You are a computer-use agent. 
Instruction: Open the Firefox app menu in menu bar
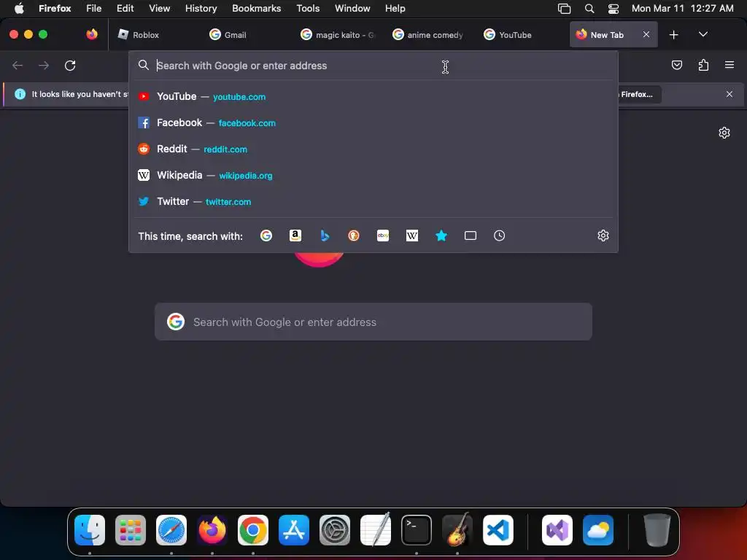[x=55, y=8]
